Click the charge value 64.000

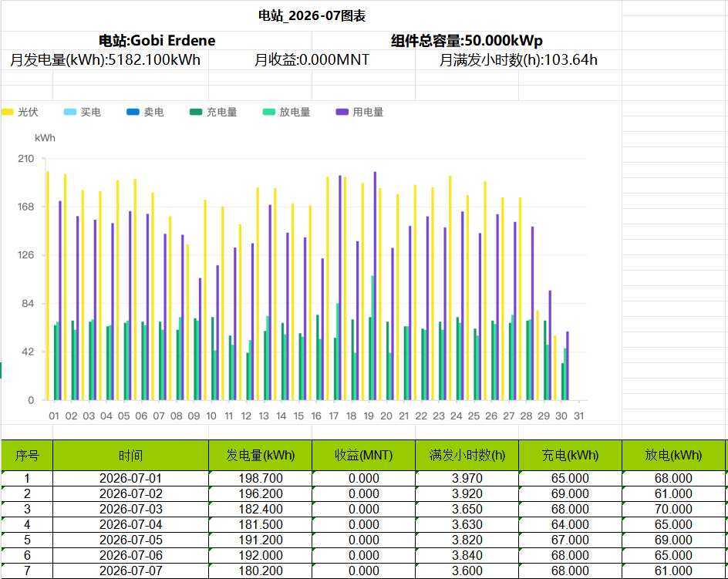tap(570, 525)
